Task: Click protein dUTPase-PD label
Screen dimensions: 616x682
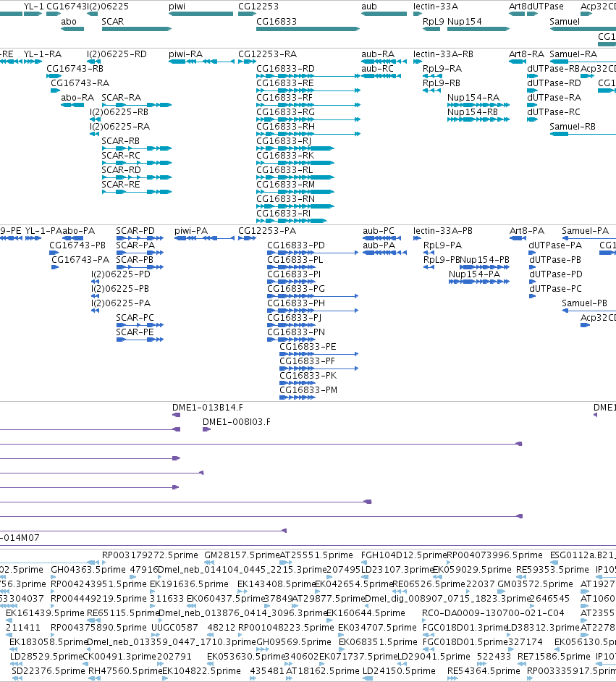Action: coord(556,274)
